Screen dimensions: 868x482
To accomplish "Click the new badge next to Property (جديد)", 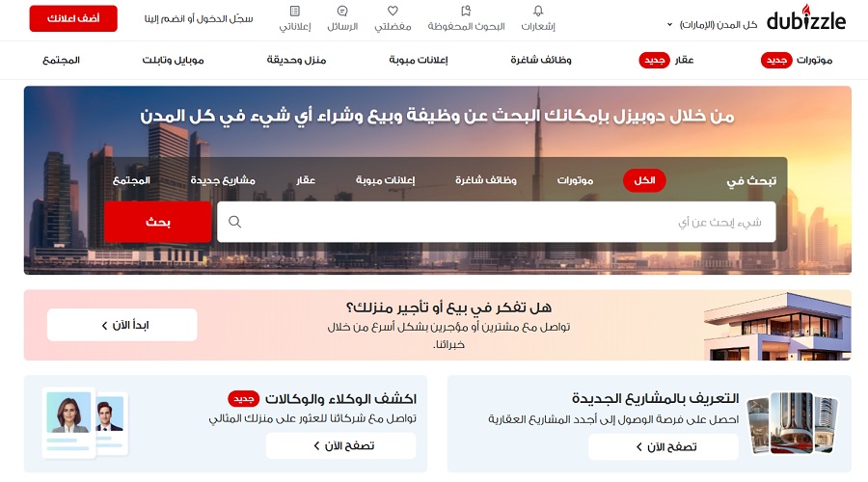I will point(654,60).
